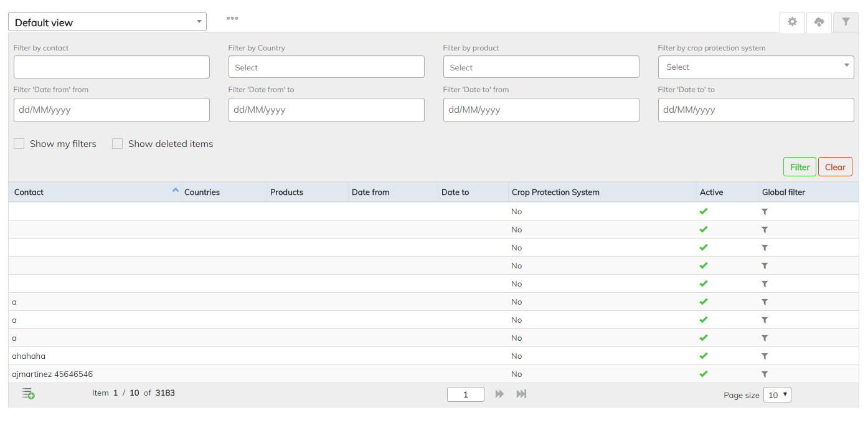The width and height of the screenshot is (868, 423).
Task: Open the three-dots view options menu
Action: [232, 19]
